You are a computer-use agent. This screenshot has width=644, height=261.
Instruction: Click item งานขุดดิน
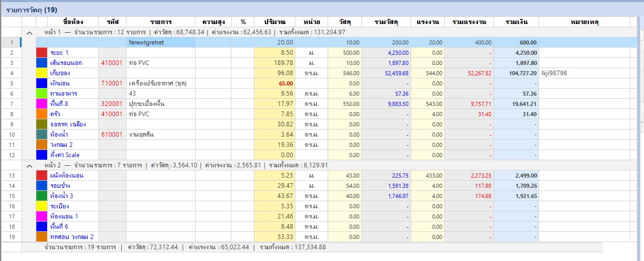click(142, 135)
